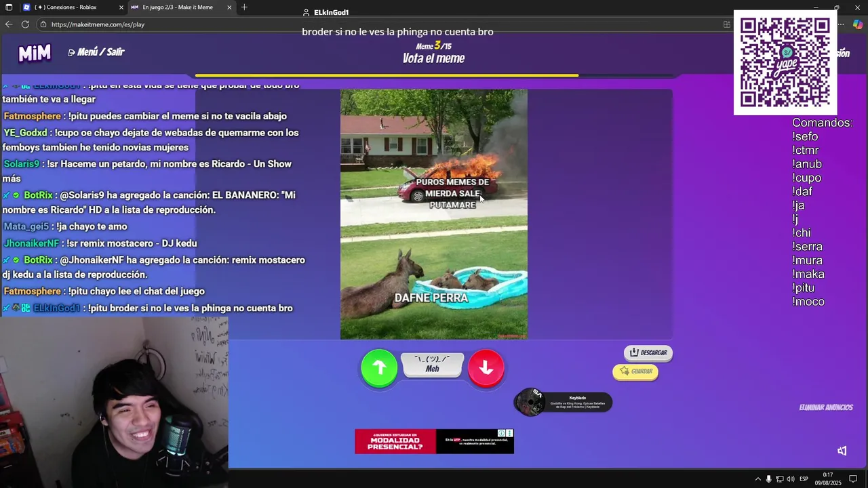The height and width of the screenshot is (488, 868).
Task: Open the clock showing 0:17
Action: click(827, 479)
